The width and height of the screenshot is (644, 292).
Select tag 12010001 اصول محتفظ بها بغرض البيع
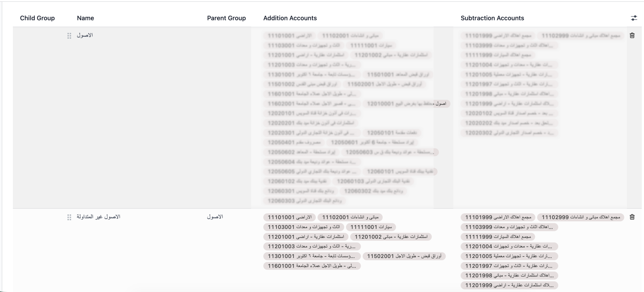(406, 104)
